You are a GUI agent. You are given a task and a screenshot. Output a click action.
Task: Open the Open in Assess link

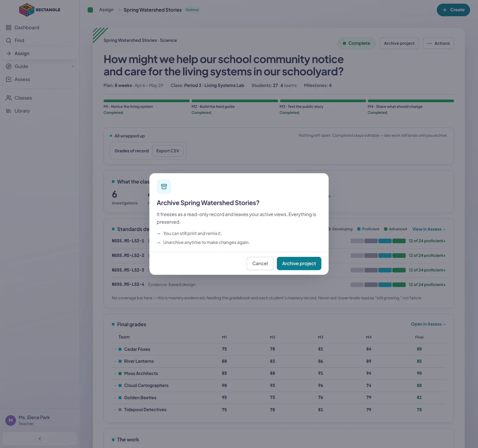pos(428,324)
